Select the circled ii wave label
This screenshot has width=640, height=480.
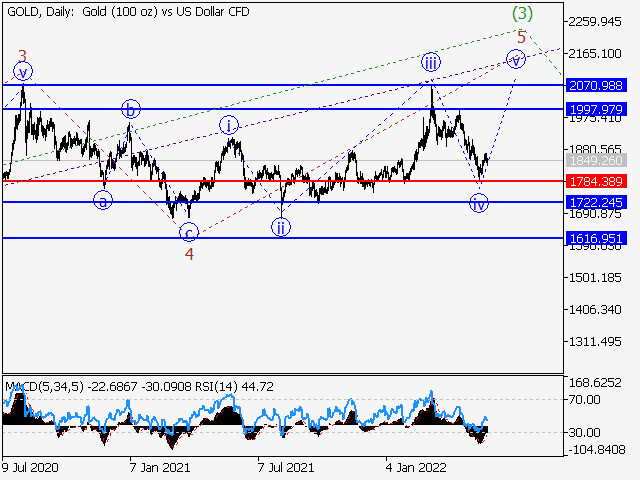281,227
